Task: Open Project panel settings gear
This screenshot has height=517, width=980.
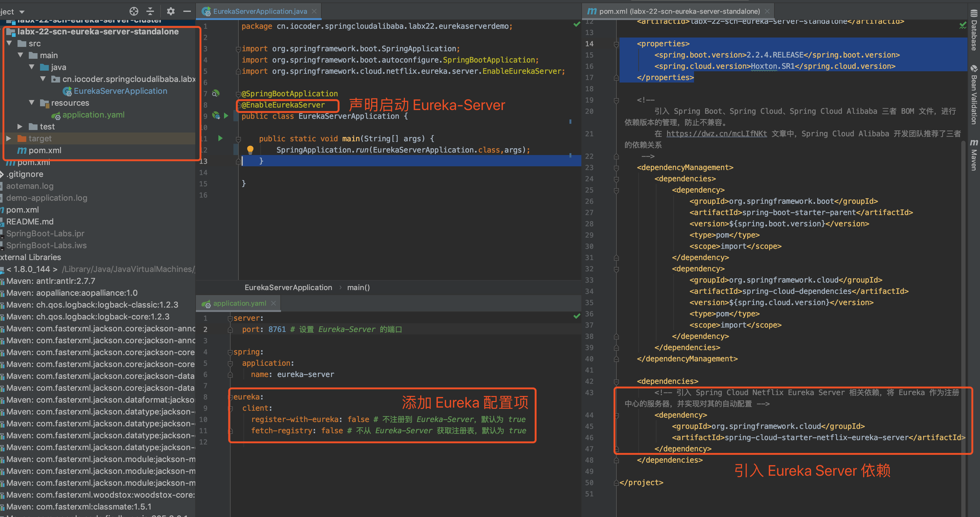Action: [x=171, y=11]
